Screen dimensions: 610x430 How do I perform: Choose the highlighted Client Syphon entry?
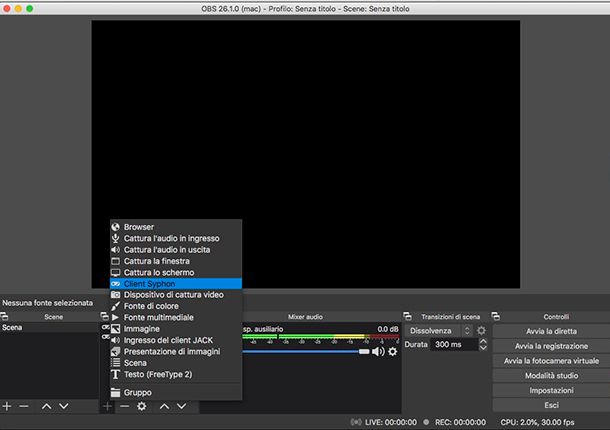[176, 284]
